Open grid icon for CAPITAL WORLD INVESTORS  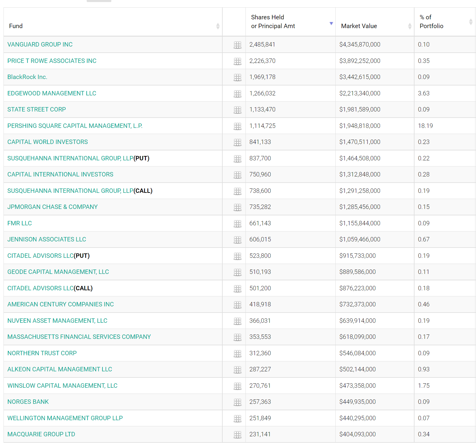click(x=238, y=142)
